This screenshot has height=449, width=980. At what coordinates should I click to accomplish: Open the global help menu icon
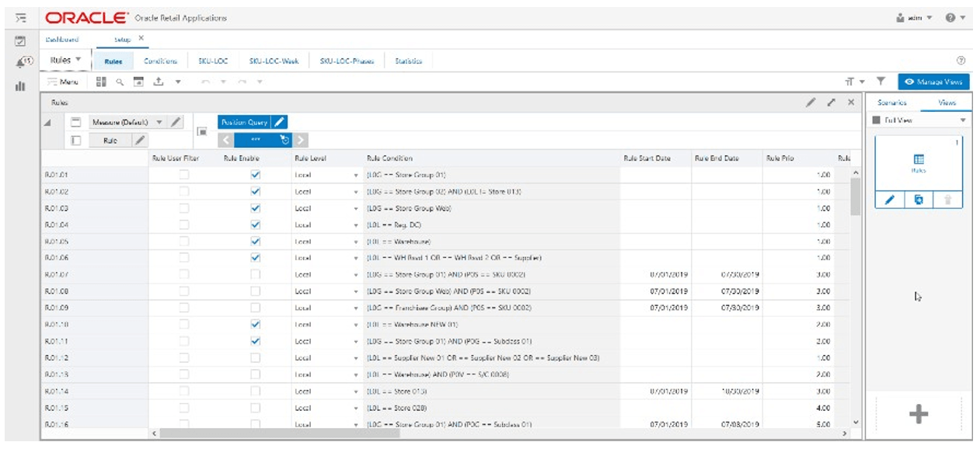tap(956, 17)
